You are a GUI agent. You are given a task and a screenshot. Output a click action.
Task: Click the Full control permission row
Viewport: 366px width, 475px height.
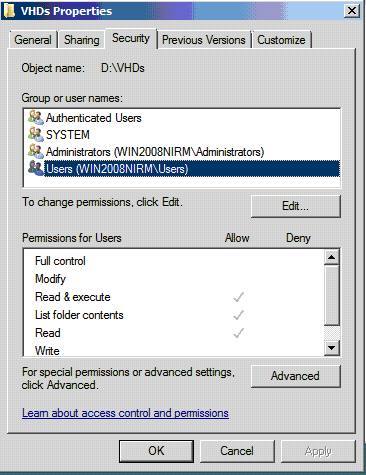[x=173, y=261]
